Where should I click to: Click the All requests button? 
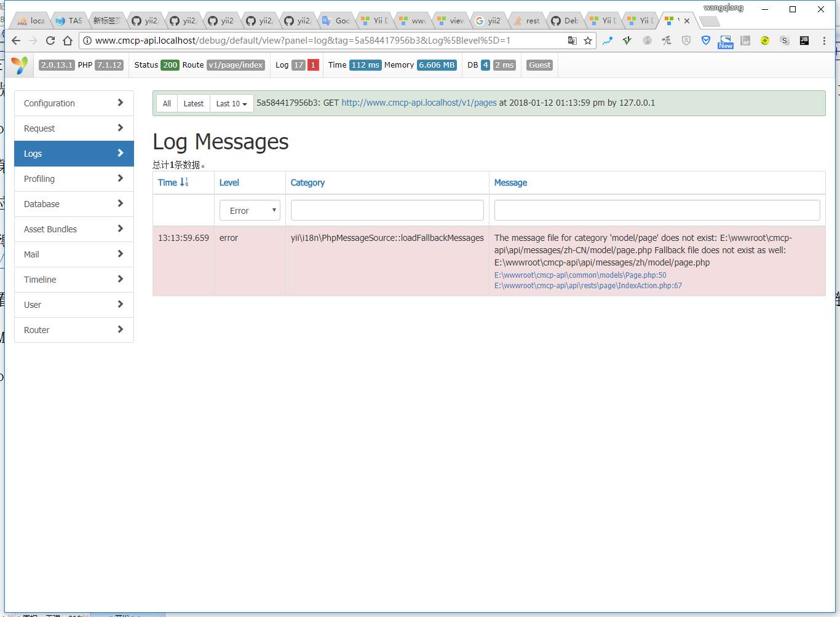[x=167, y=103]
